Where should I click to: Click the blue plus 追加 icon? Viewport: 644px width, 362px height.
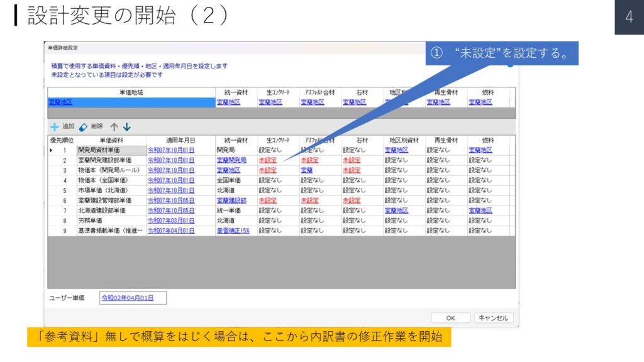55,126
